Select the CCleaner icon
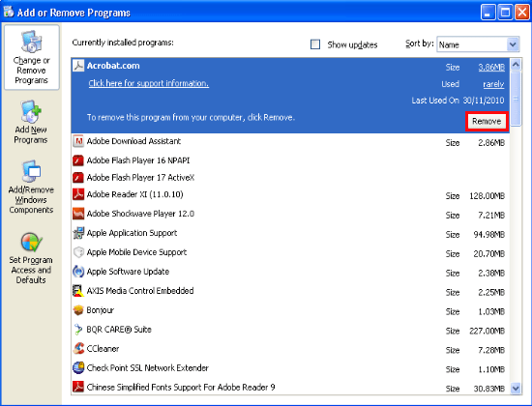Screen dimensions: 532x406 coord(78,348)
